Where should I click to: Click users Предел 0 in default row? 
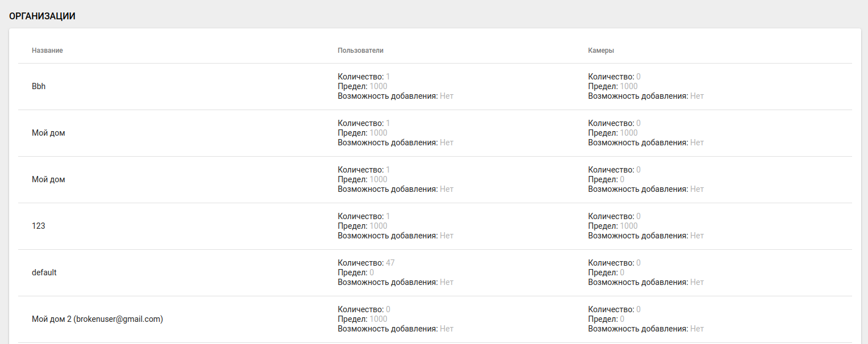(x=372, y=272)
